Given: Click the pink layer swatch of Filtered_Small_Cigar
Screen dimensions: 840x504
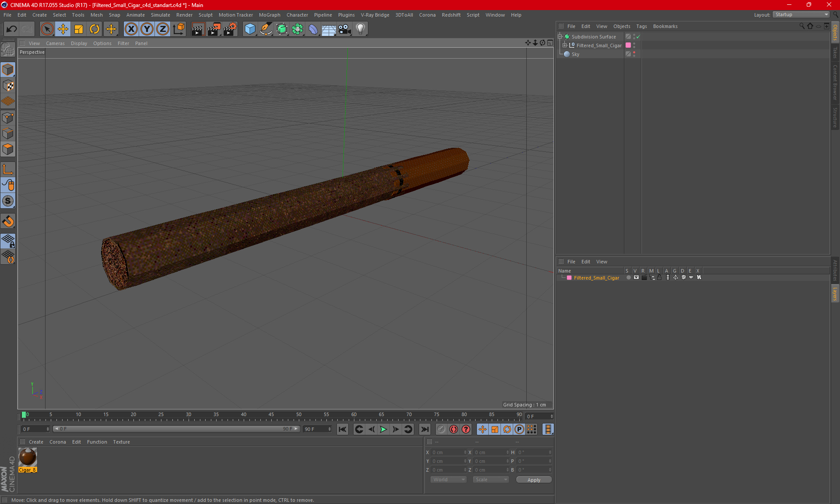Looking at the screenshot, I should coord(628,45).
